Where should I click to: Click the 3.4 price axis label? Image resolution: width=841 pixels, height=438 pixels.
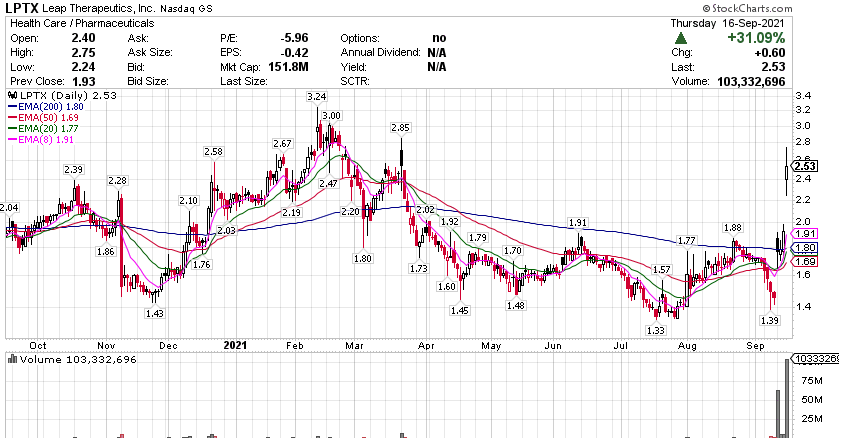803,96
